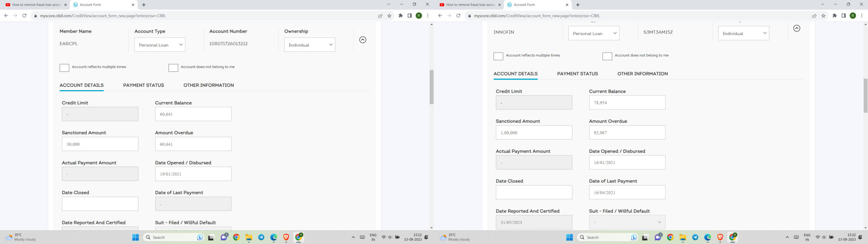Switch to the YouTube fraud loan tab in the left window
Viewport: 868px width, 244px height.
point(34,5)
